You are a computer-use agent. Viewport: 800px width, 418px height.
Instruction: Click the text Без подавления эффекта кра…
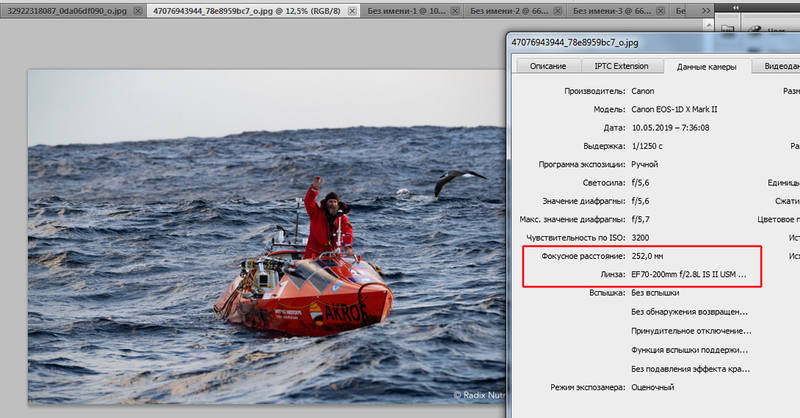(691, 369)
